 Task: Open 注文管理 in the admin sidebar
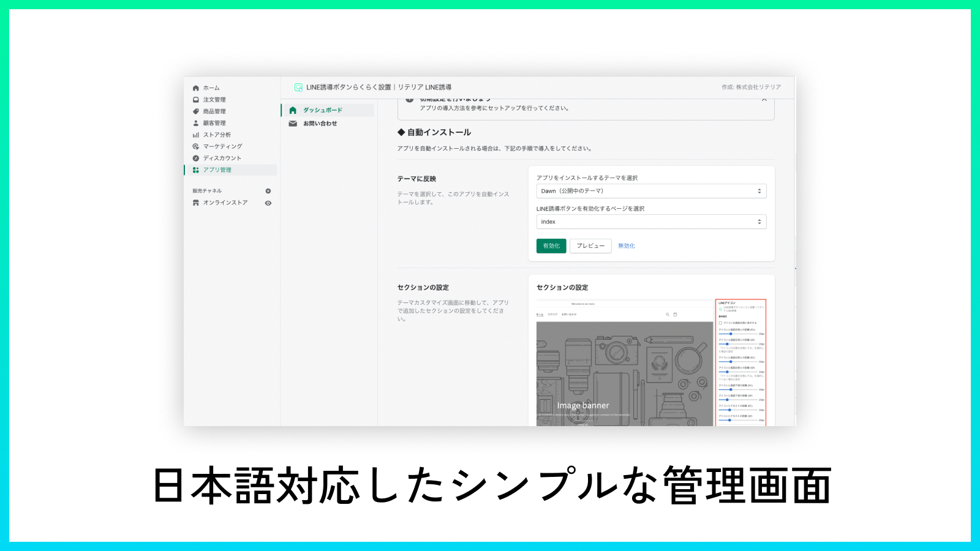click(214, 100)
